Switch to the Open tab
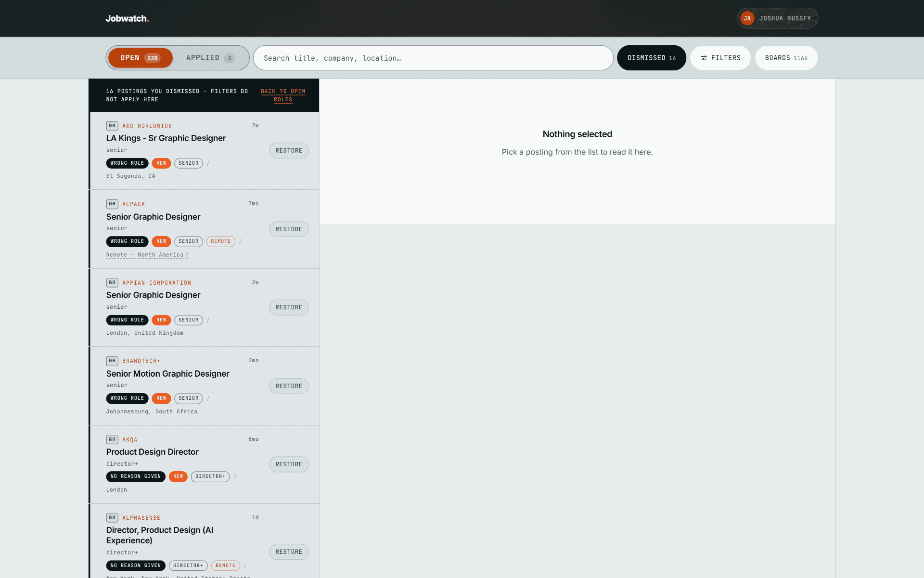The image size is (924, 578). click(141, 58)
